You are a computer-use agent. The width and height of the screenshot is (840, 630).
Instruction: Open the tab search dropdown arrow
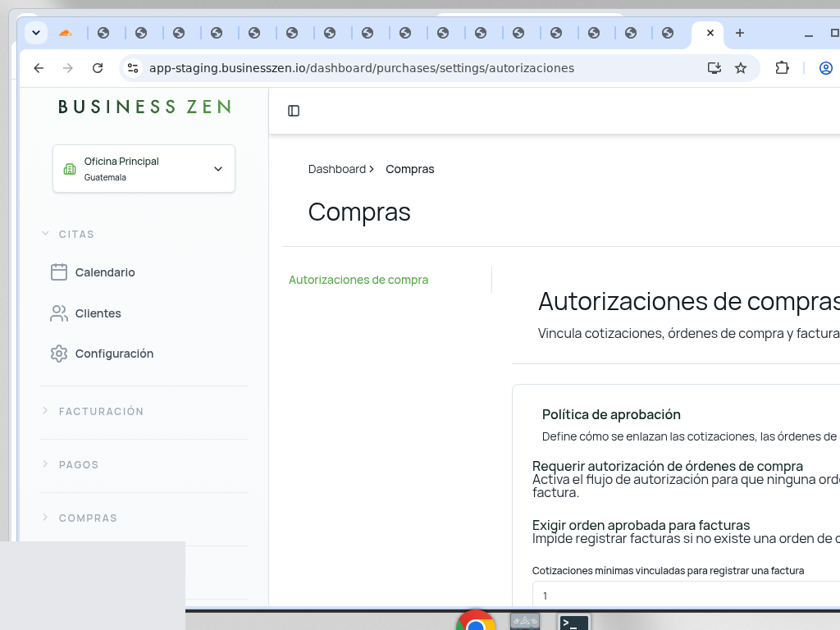36,33
